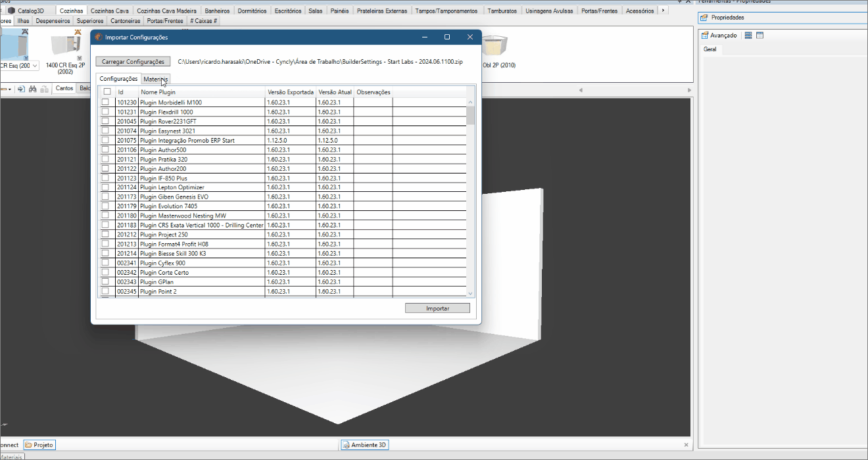The height and width of the screenshot is (460, 868).
Task: Show more catalog tabs with the right chevron
Action: click(663, 11)
